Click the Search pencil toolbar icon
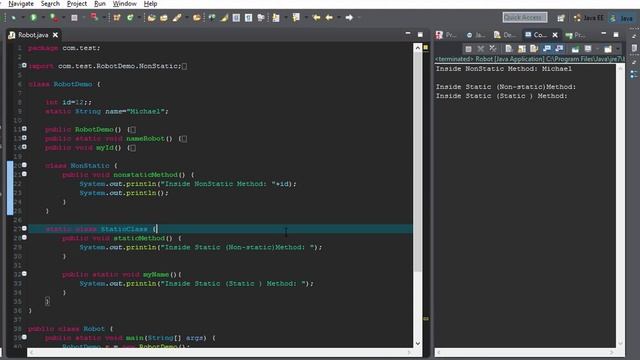 [x=177, y=18]
